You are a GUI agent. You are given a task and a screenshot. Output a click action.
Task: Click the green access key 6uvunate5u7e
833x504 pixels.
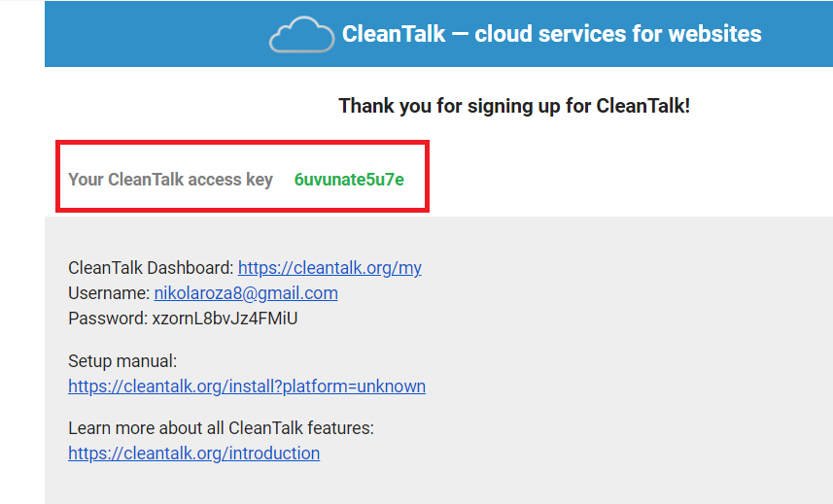click(349, 180)
